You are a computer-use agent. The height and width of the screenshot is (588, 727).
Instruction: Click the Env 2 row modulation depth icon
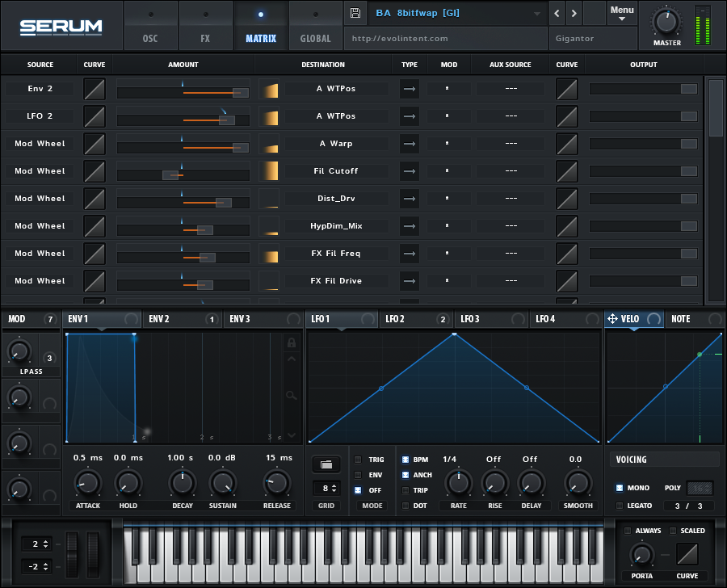[269, 89]
